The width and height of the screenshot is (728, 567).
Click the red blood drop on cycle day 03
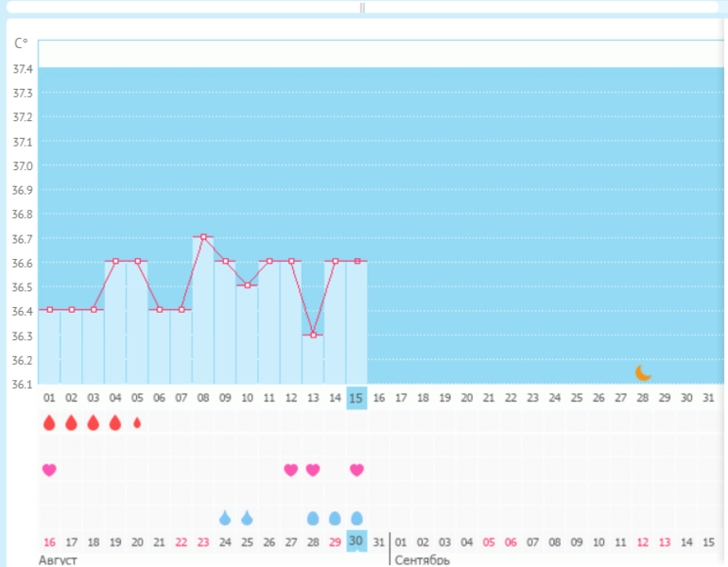[93, 422]
